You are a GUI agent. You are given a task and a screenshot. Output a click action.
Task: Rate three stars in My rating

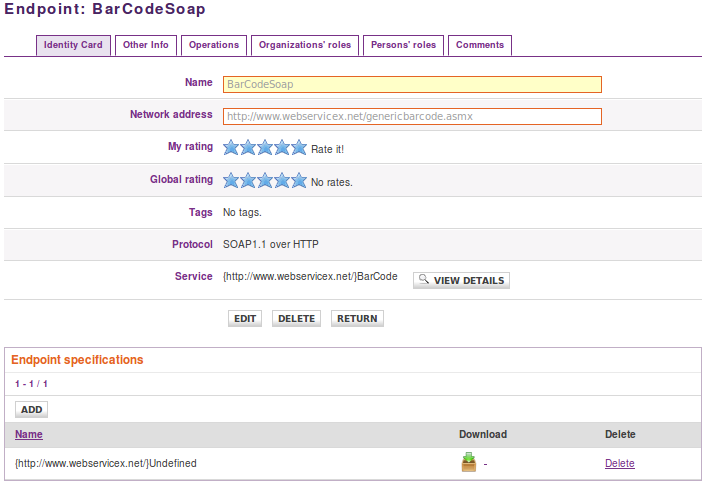265,148
